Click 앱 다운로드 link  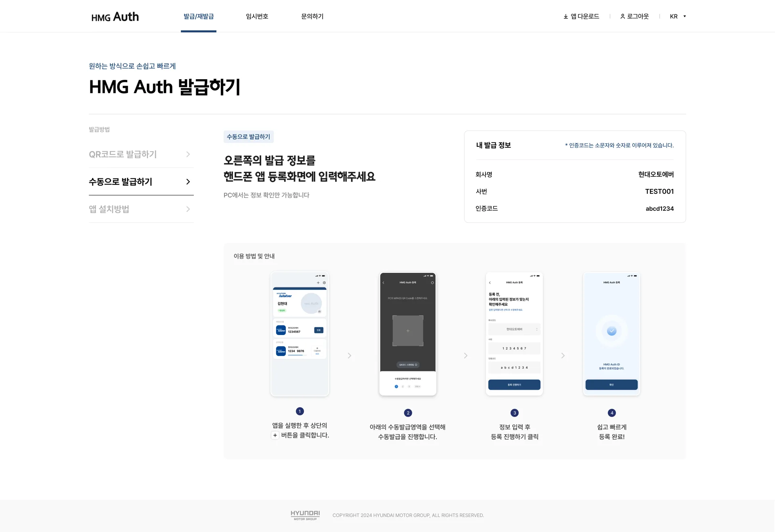pos(585,16)
